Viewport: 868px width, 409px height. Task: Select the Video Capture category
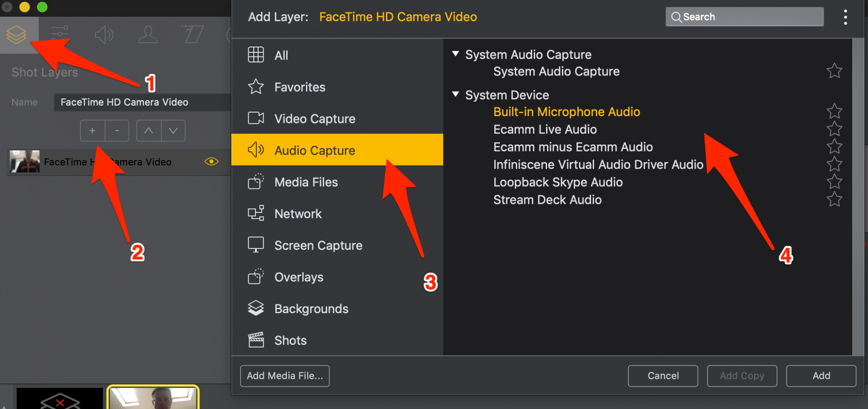337,118
